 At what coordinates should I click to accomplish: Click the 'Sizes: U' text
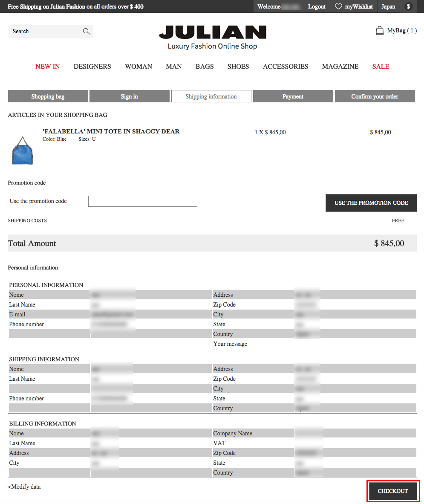pyautogui.click(x=87, y=139)
